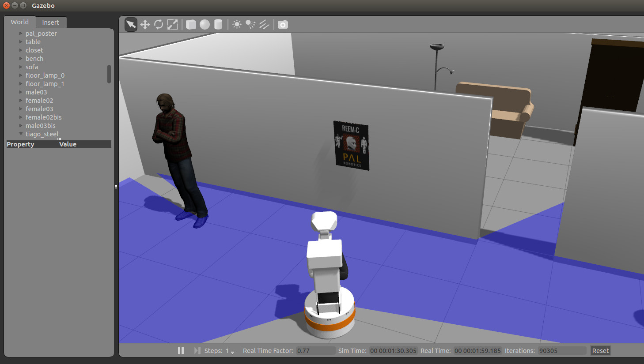Viewport: 644px width, 364px height.
Task: Insert a box shape
Action: 191,24
